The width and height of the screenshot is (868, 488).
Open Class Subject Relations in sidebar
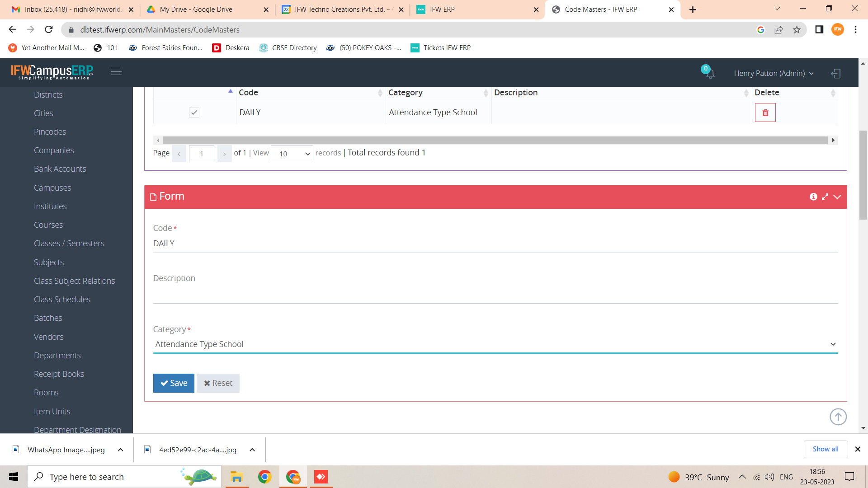point(74,281)
